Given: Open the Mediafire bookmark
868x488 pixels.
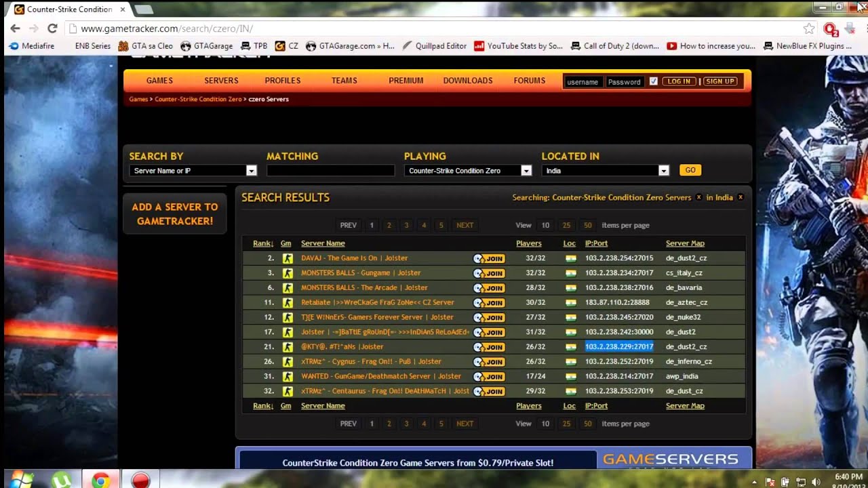Looking at the screenshot, I should 30,46.
